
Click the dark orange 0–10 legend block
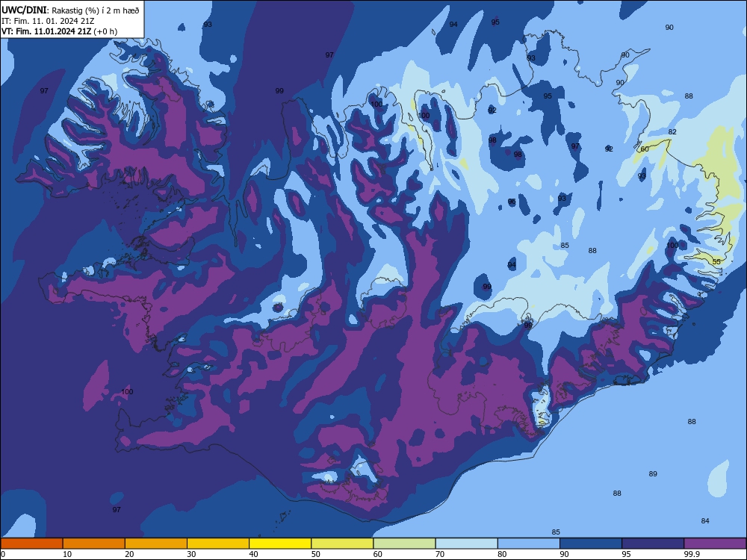[x=32, y=544]
